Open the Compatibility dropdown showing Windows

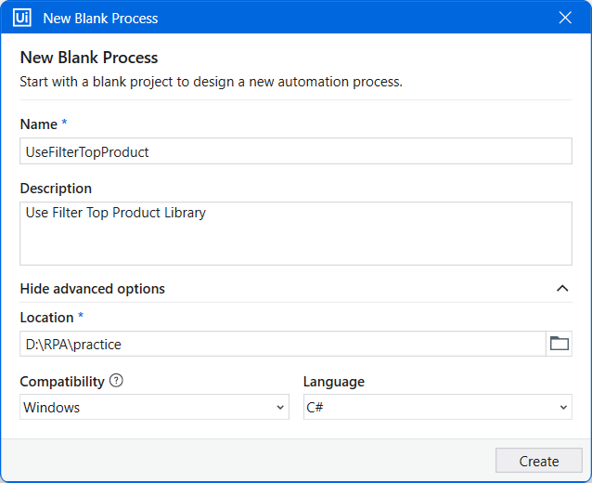(154, 407)
